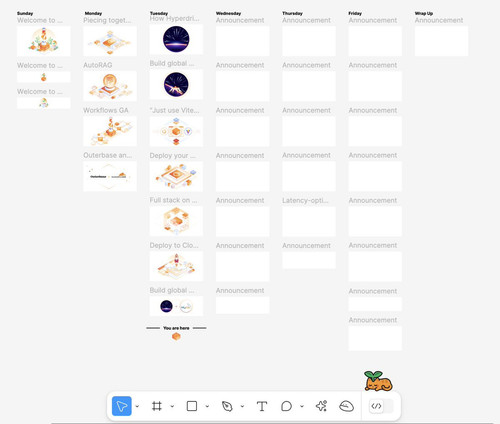Select the "You are here" label
500x424 pixels.
coord(176,328)
